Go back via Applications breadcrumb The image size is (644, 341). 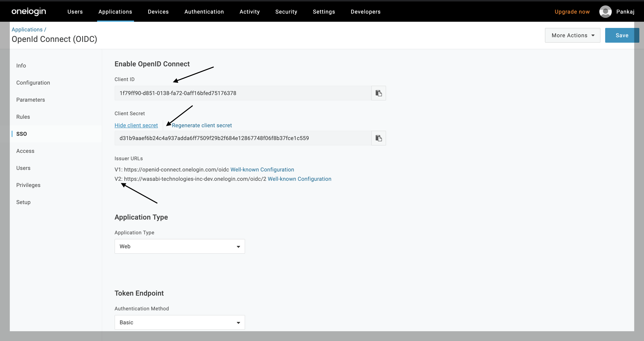click(x=27, y=29)
